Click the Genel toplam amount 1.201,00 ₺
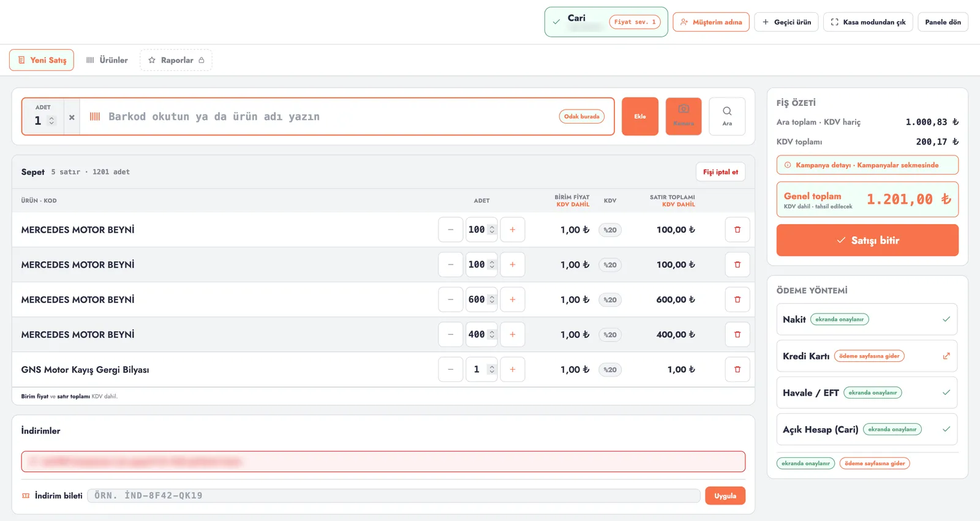 click(x=909, y=199)
